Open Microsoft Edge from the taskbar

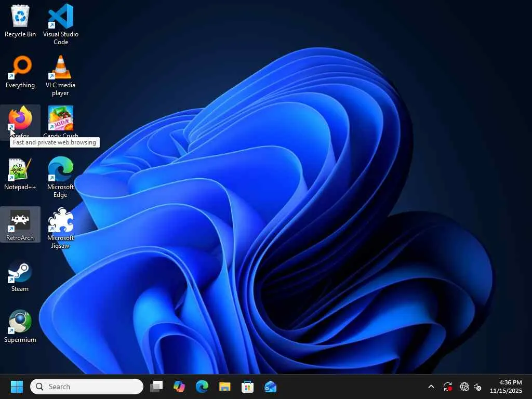(202, 387)
